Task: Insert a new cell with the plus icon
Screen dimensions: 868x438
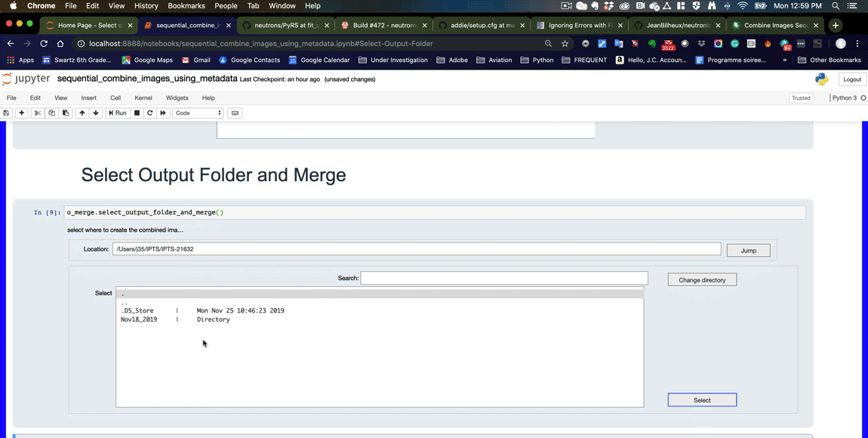Action: (x=23, y=113)
